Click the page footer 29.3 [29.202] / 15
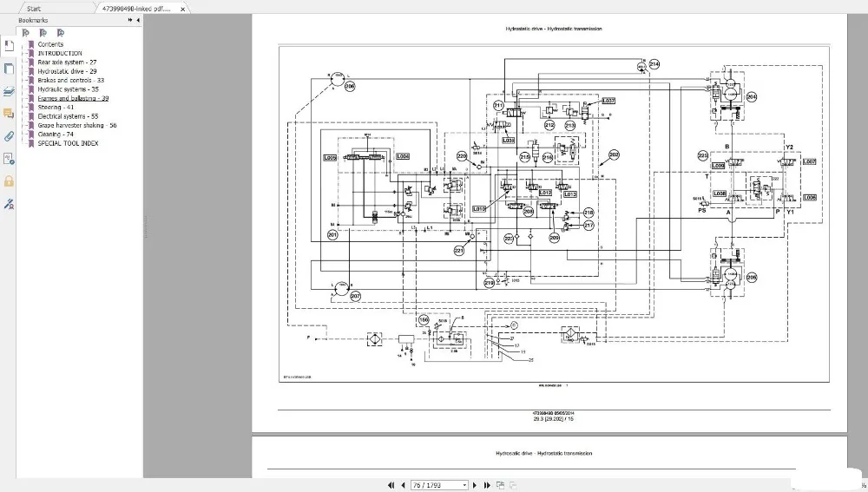This screenshot has width=868, height=492. point(554,419)
